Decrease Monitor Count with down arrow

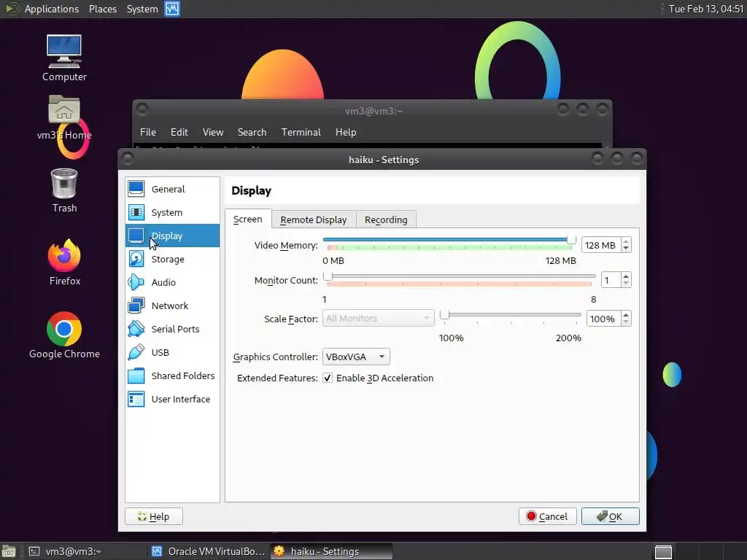click(x=626, y=284)
